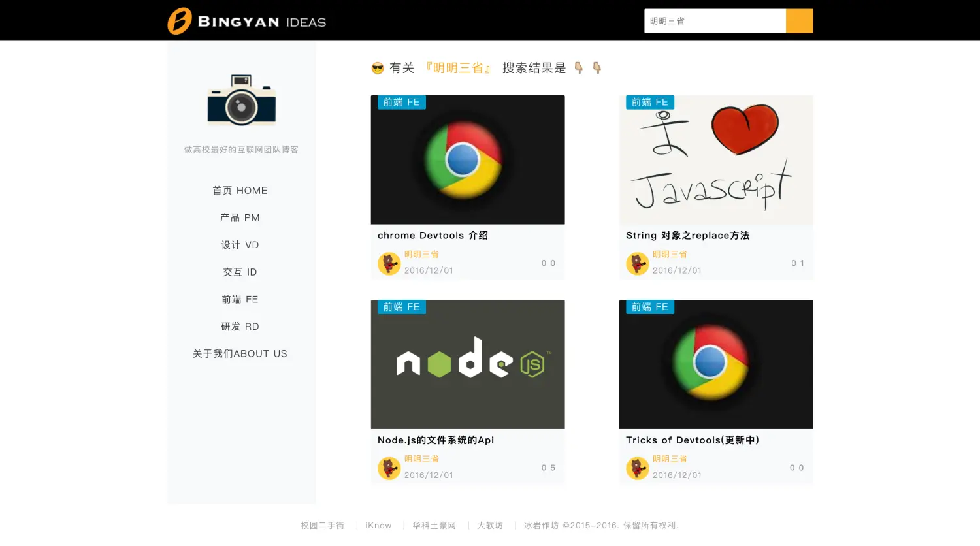Click the sidebar slogan 做高校最好的互联网团队博客
This screenshot has width=980, height=546.
point(241,150)
